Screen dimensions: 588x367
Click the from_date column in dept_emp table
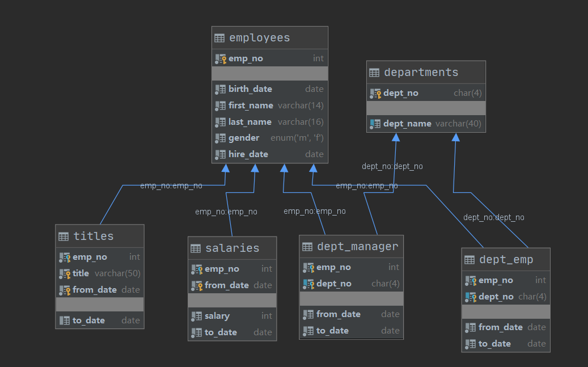point(506,327)
